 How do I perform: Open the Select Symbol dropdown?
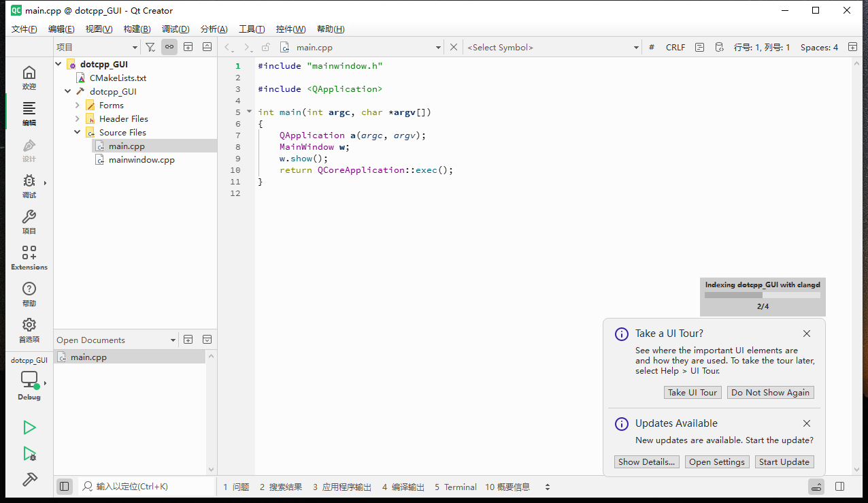(x=552, y=48)
